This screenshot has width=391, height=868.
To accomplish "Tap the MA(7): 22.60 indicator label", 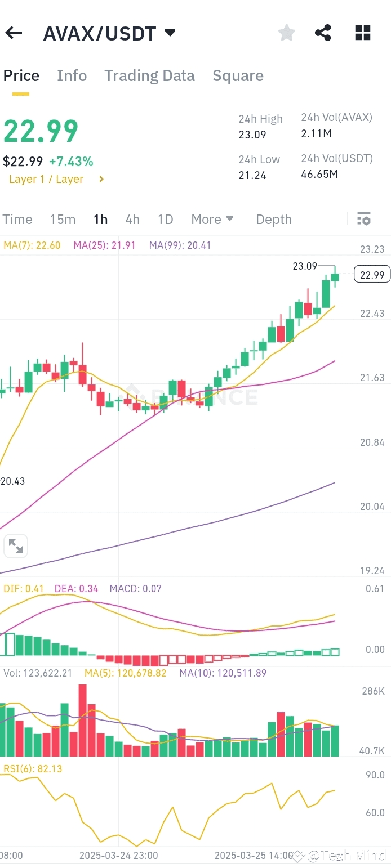I will pyautogui.click(x=32, y=245).
